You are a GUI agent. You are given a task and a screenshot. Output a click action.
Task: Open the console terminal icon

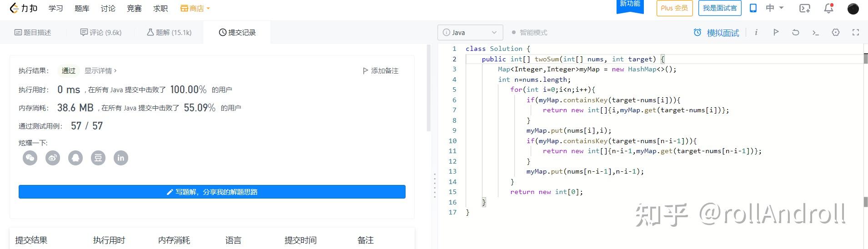[x=816, y=32]
